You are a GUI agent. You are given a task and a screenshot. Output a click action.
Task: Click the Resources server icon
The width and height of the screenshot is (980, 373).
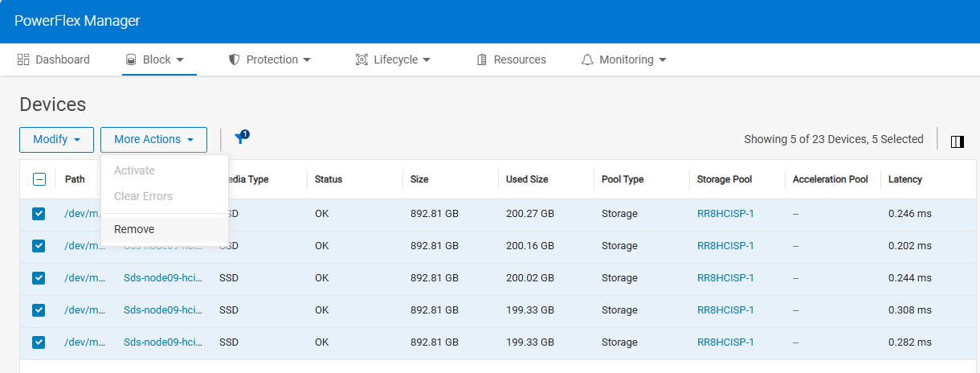tap(482, 59)
